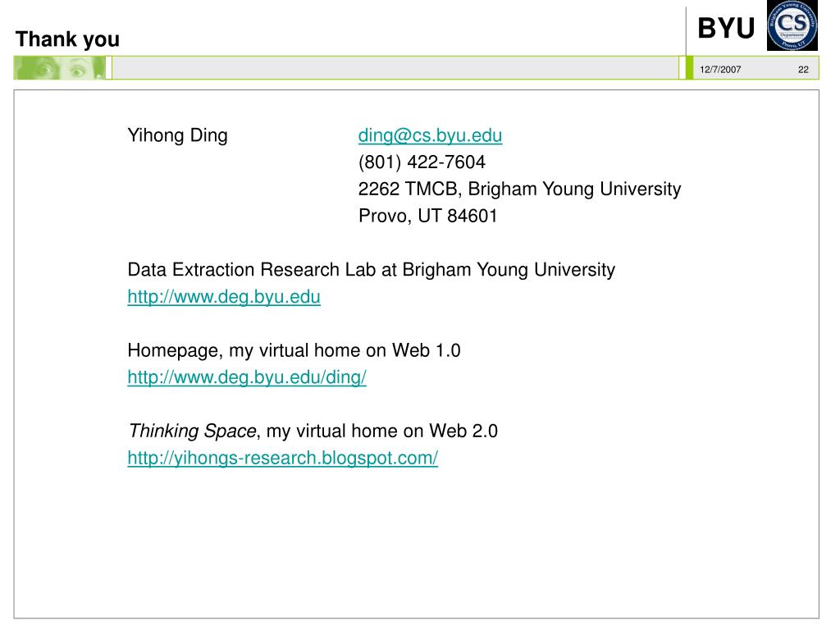The width and height of the screenshot is (840, 630).
Task: Click the Homepage Web 1.0 description text
Action: click(294, 350)
